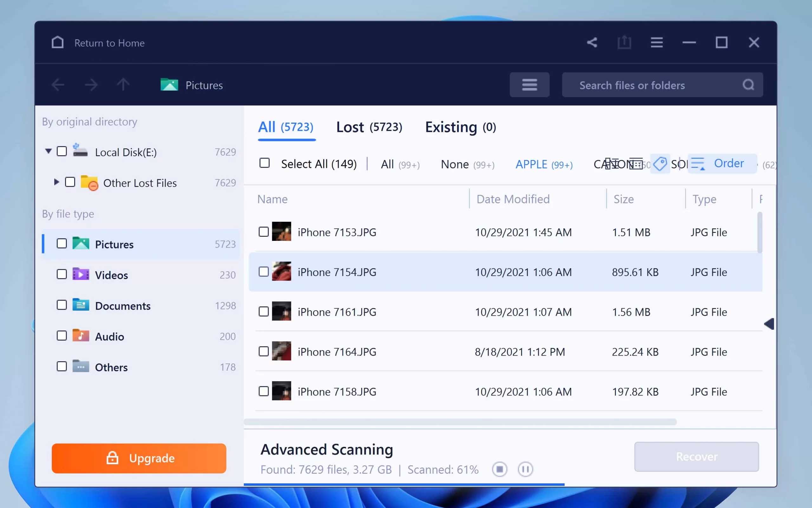Viewport: 812px width, 508px height.
Task: Sort by the Size column header
Action: (624, 199)
